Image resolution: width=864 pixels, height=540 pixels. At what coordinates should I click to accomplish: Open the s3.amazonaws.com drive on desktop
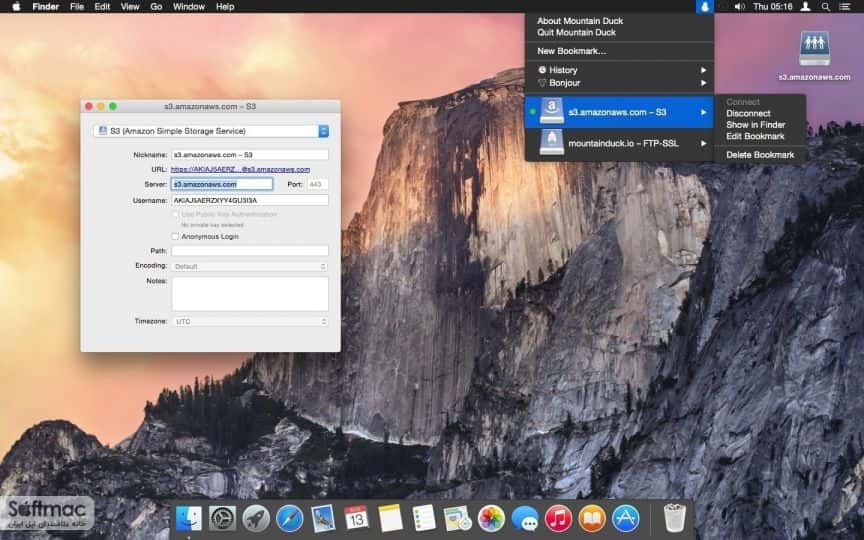(814, 49)
